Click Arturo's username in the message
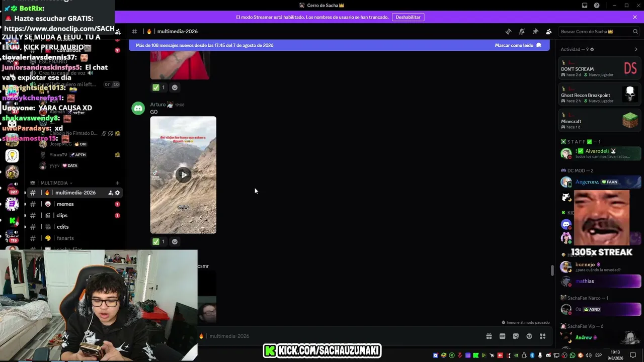 (x=158, y=105)
